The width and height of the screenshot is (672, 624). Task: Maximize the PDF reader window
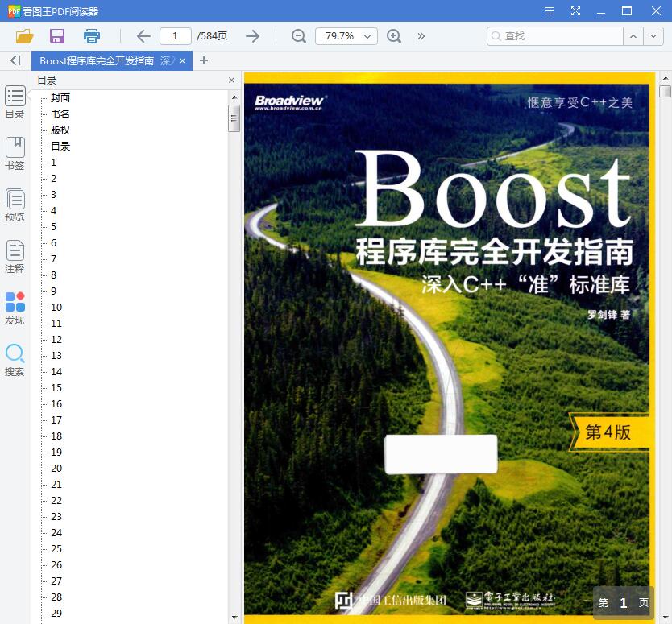point(627,11)
